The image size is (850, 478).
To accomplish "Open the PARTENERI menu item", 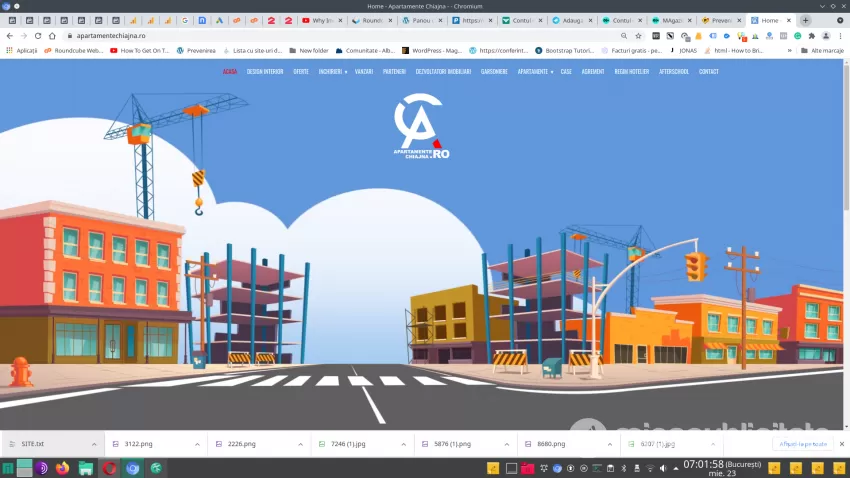I will point(394,72).
